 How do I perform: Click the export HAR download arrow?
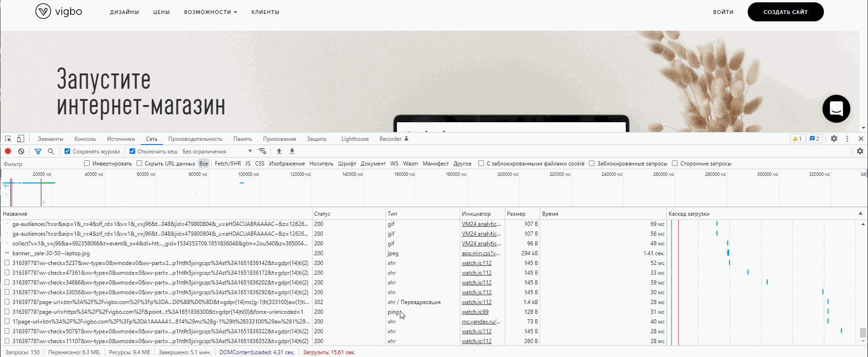292,152
